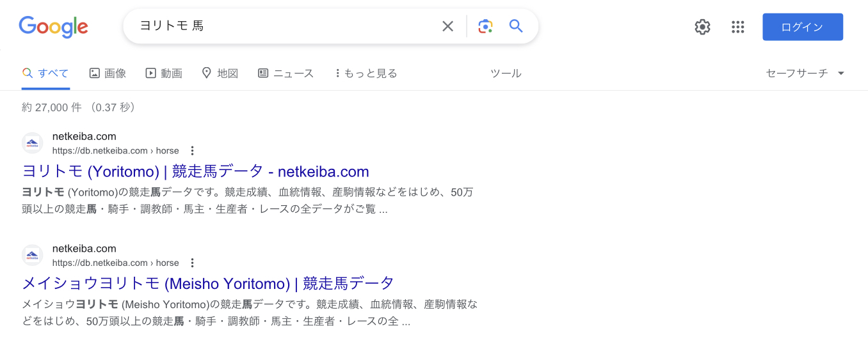Open Google Lens image search
Image resolution: width=868 pixels, height=342 pixels.
click(x=485, y=26)
